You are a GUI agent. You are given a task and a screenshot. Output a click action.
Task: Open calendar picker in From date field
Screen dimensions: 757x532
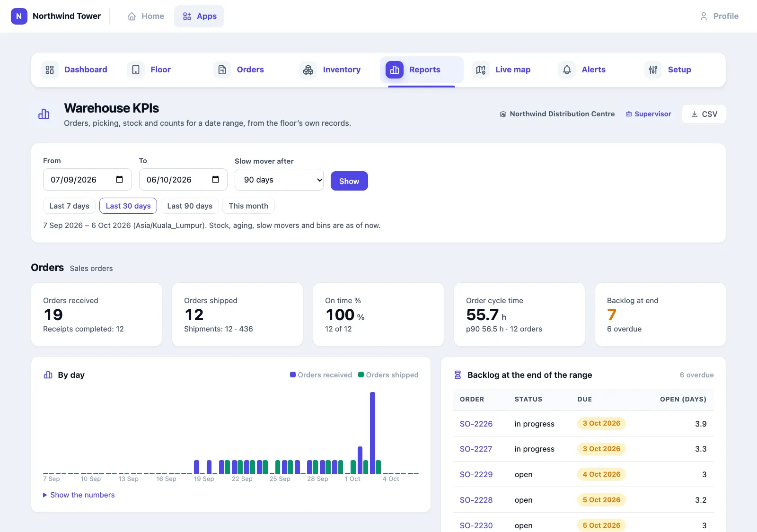tap(120, 180)
